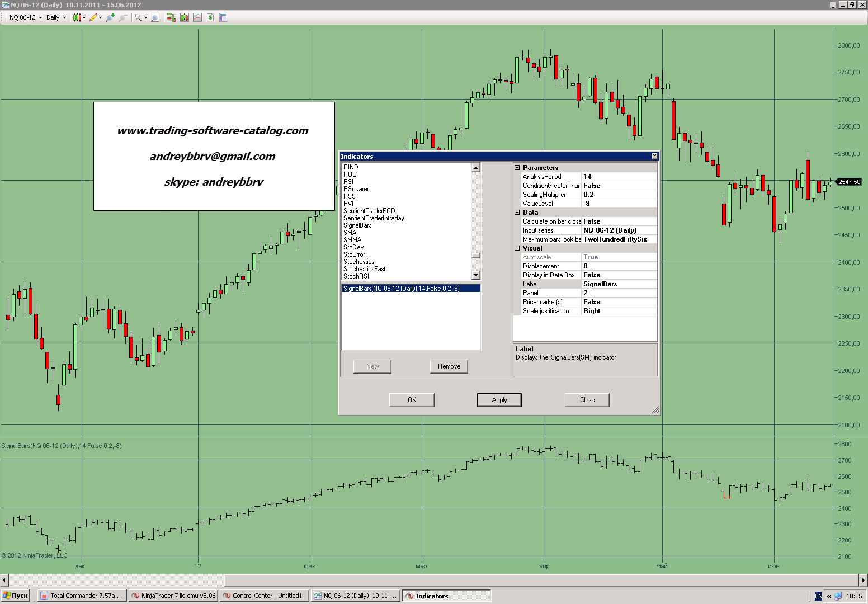Click the Apply button
Image resolution: width=868 pixels, height=604 pixels.
[499, 400]
